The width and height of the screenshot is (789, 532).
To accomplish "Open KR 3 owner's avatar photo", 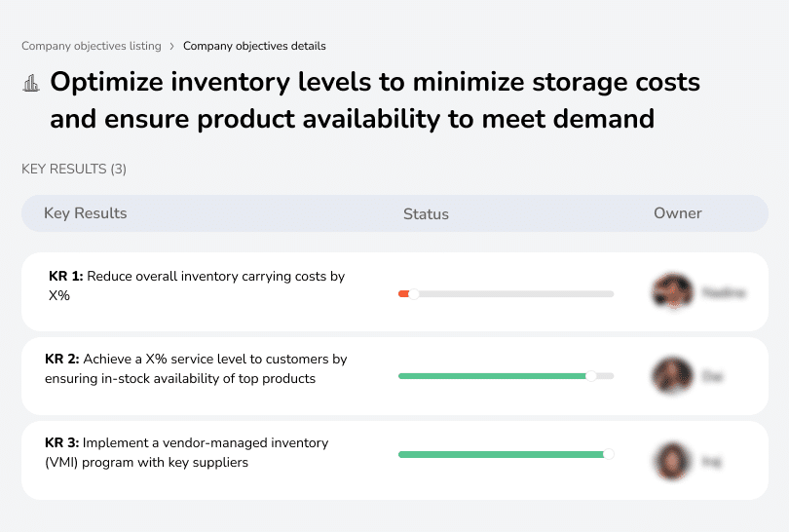I will [672, 461].
